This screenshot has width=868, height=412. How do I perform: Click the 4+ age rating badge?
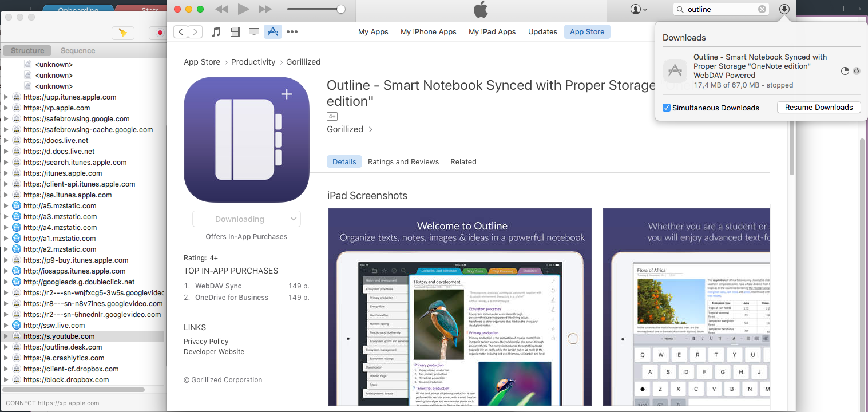[332, 116]
